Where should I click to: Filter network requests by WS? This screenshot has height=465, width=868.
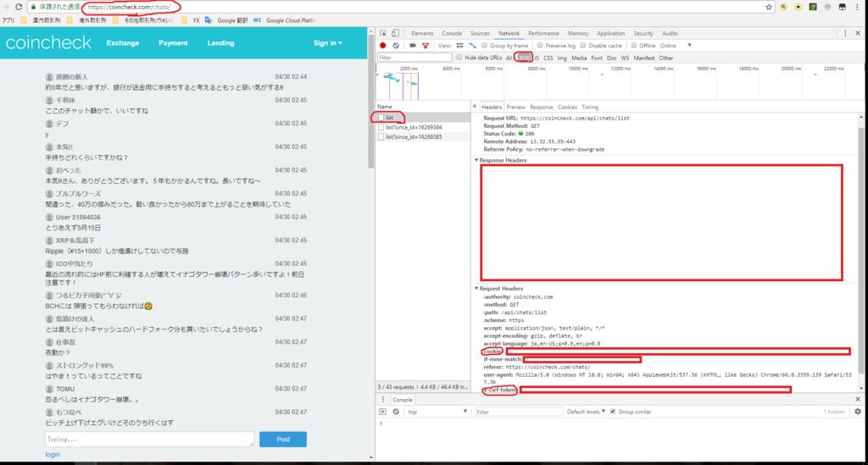(x=625, y=58)
